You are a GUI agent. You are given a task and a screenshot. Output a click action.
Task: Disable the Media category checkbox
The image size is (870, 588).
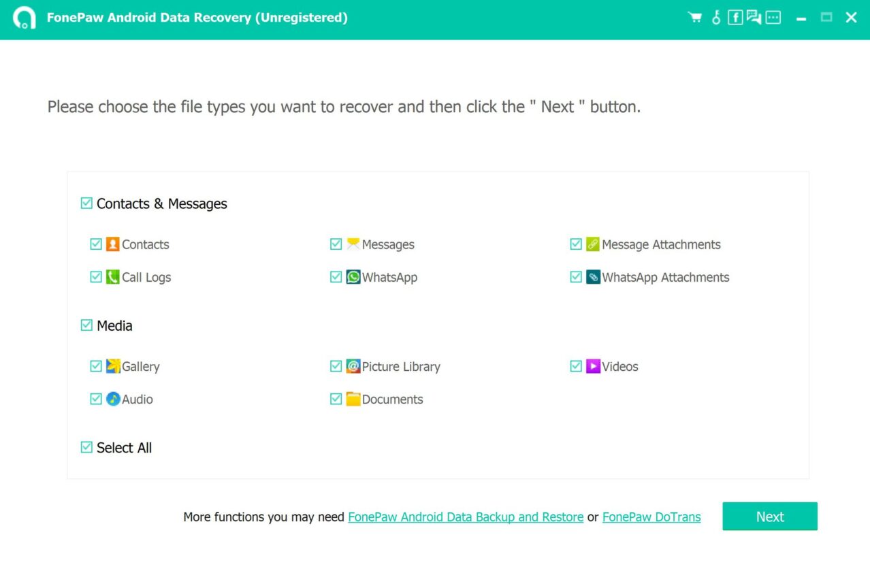[86, 325]
